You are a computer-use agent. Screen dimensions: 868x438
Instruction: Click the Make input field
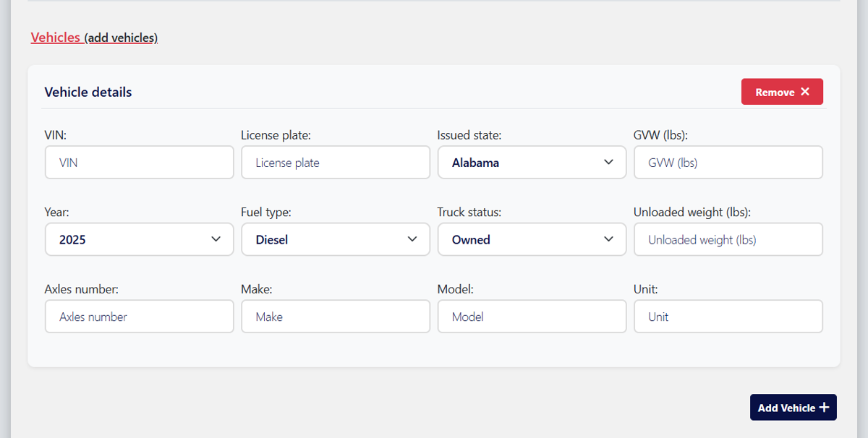point(335,317)
